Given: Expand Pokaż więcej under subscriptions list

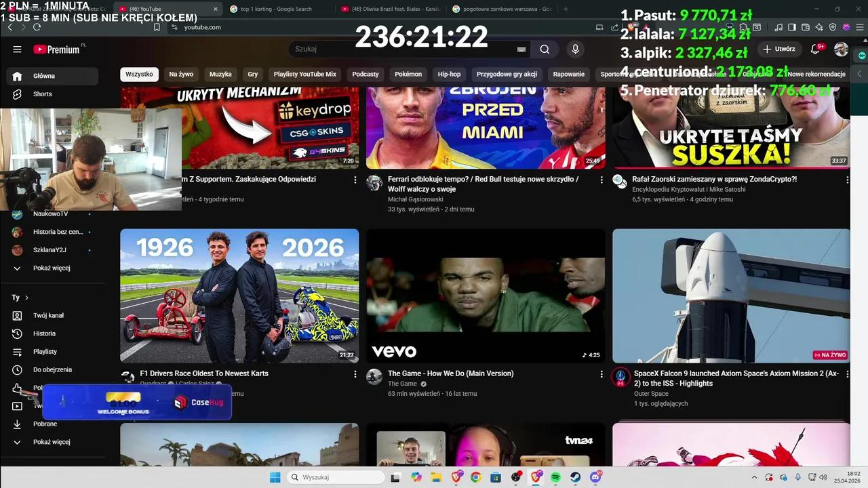Looking at the screenshot, I should (x=53, y=268).
